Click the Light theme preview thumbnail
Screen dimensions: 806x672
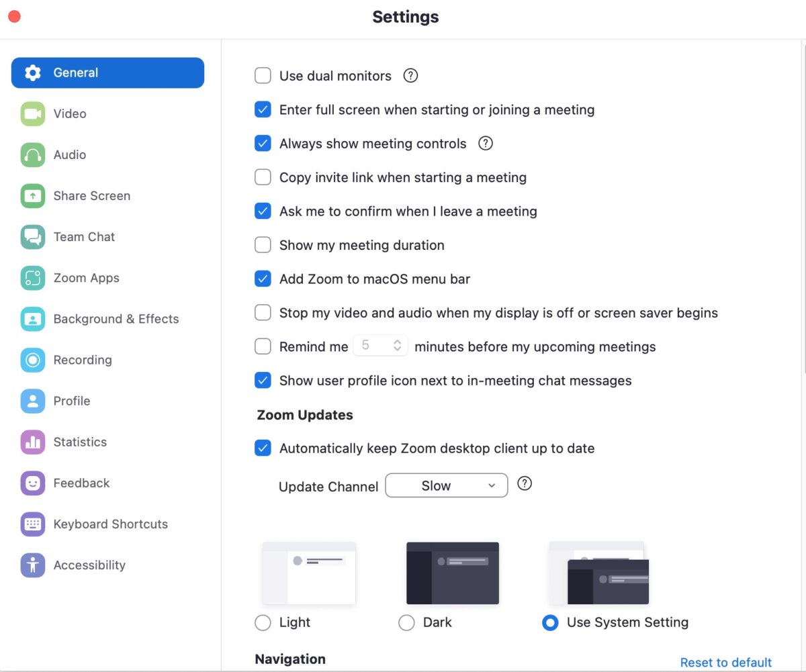[309, 573]
